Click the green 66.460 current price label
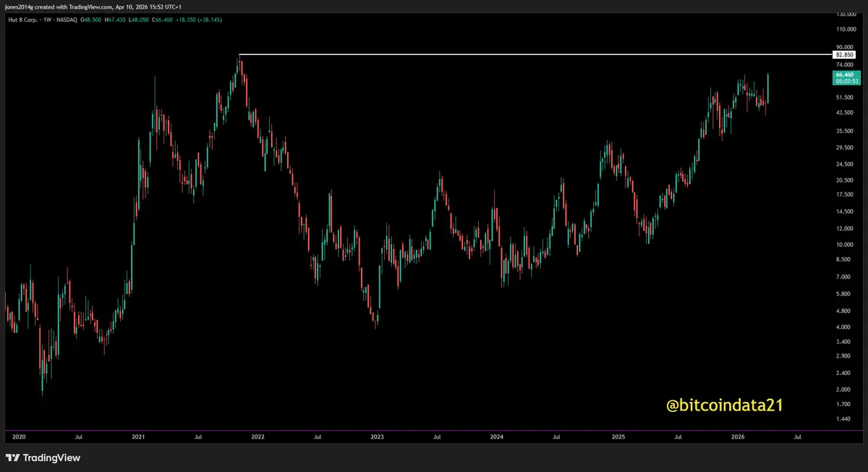The image size is (868, 472). click(845, 75)
